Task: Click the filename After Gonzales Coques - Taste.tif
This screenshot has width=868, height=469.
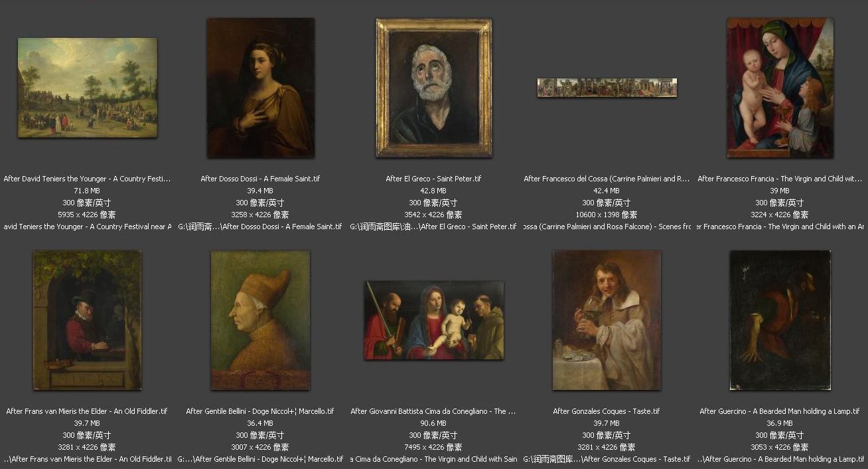Action: (607, 411)
